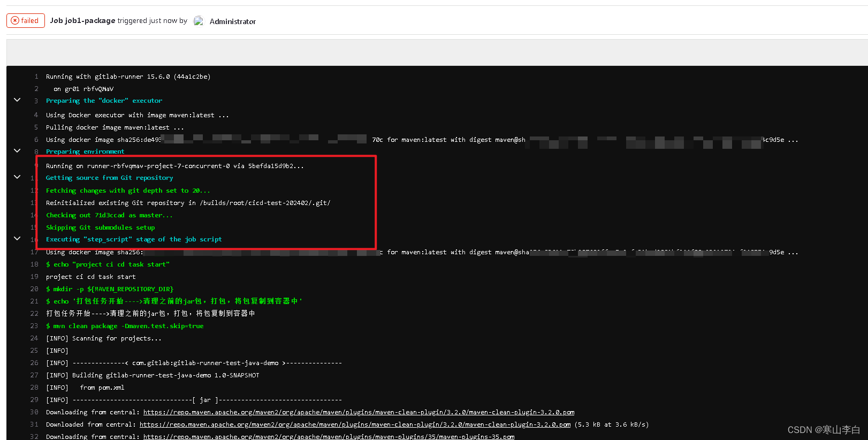Image resolution: width=868 pixels, height=440 pixels.
Task: Collapse the Getting source from Git repository section
Action: [x=17, y=177]
